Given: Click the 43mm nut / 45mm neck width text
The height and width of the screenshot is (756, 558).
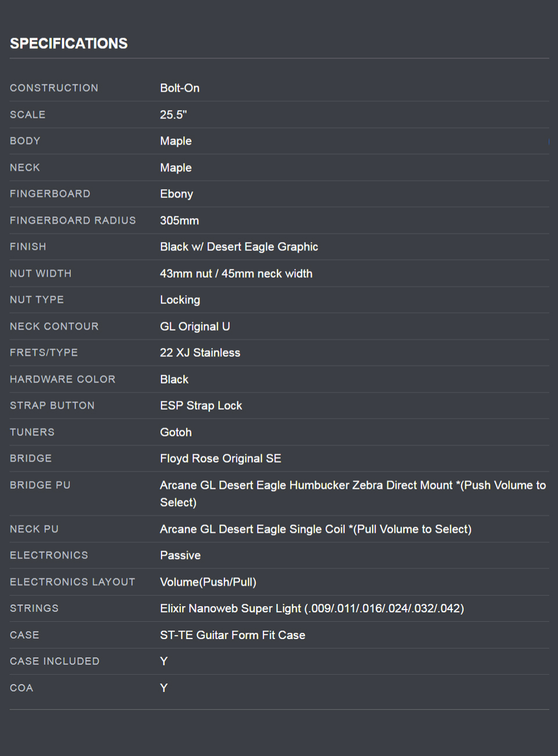Looking at the screenshot, I should point(236,273).
